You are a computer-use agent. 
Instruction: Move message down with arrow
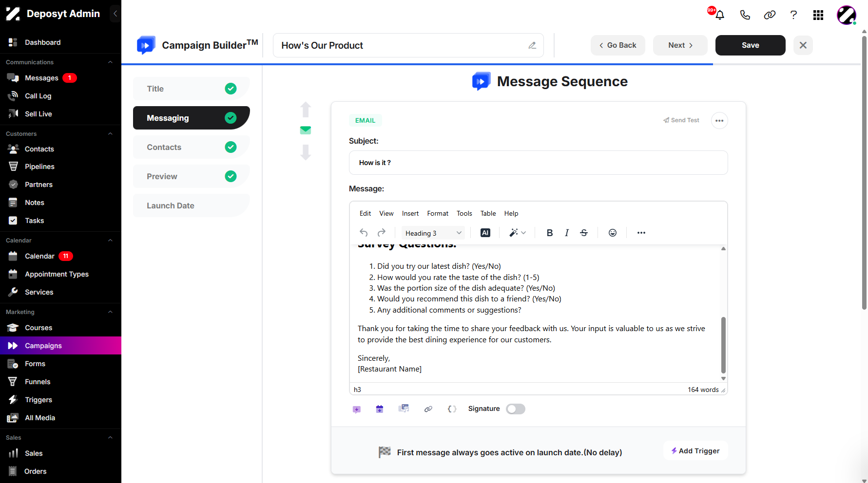[306, 152]
